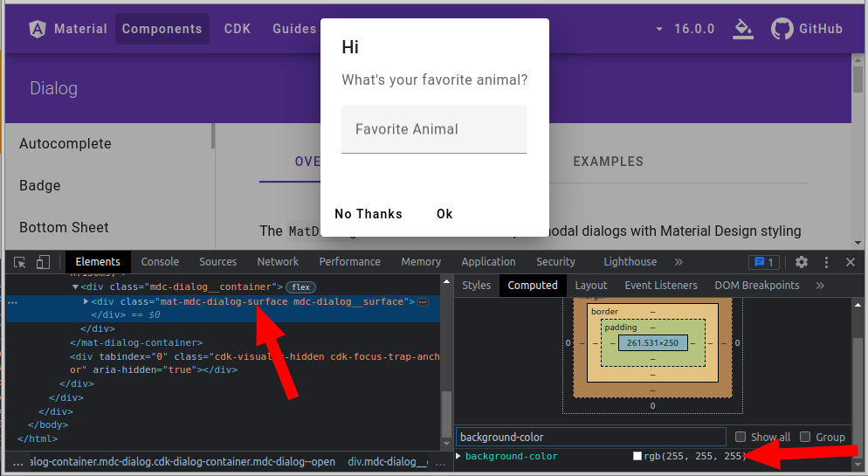
Task: Select Badge in the sidebar
Action: 40,186
